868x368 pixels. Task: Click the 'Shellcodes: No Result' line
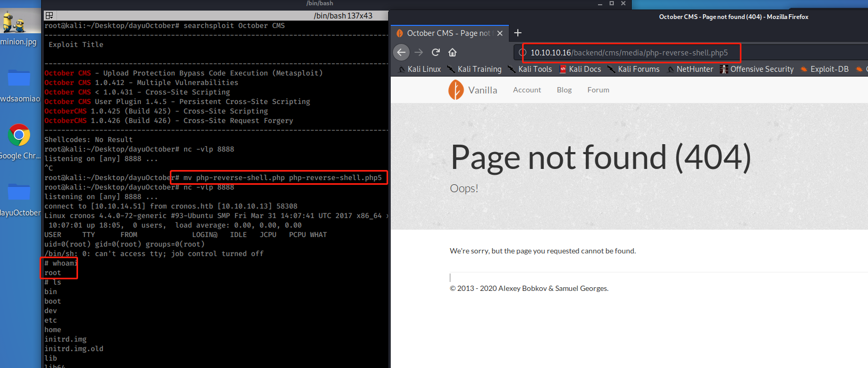click(89, 140)
